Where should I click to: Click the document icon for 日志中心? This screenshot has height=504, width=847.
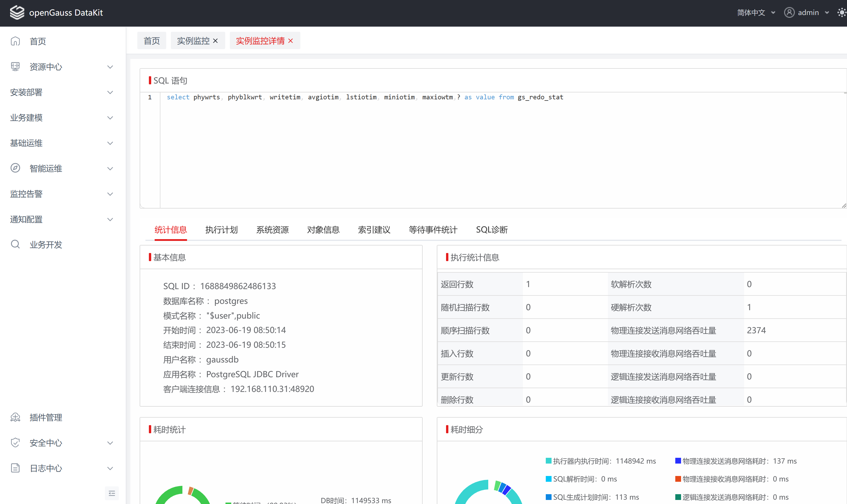coord(15,468)
